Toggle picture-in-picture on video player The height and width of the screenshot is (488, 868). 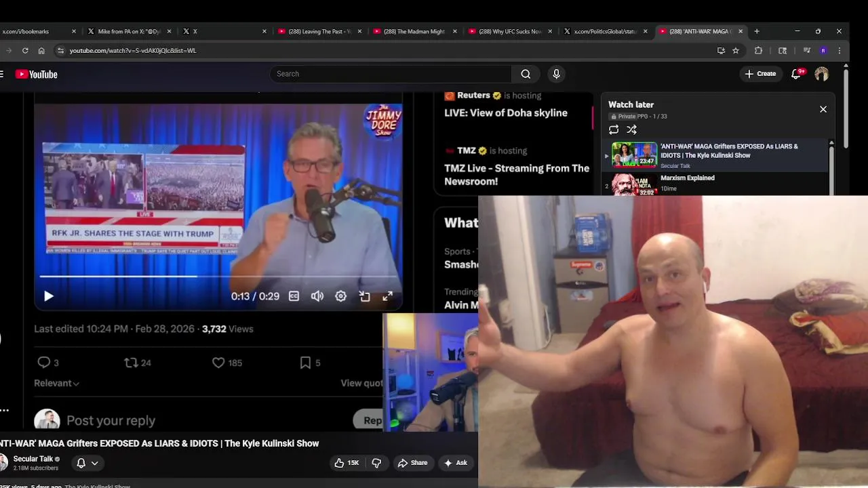[364, 296]
